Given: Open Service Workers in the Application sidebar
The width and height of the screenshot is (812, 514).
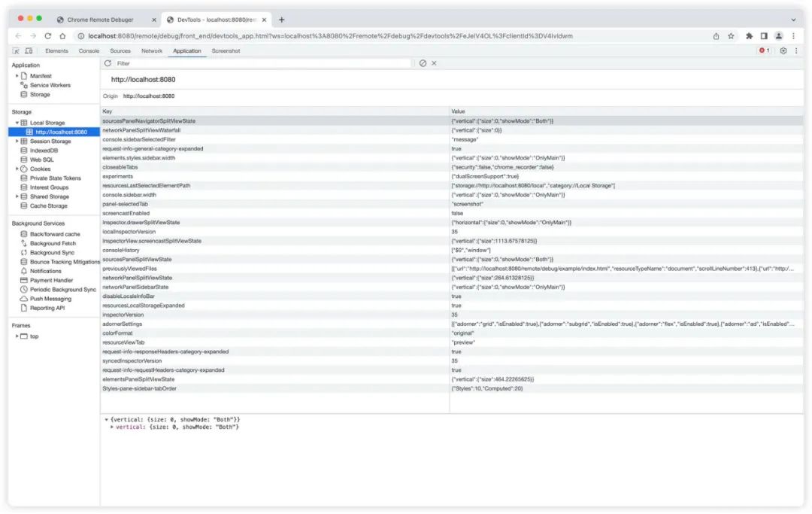Looking at the screenshot, I should click(49, 84).
